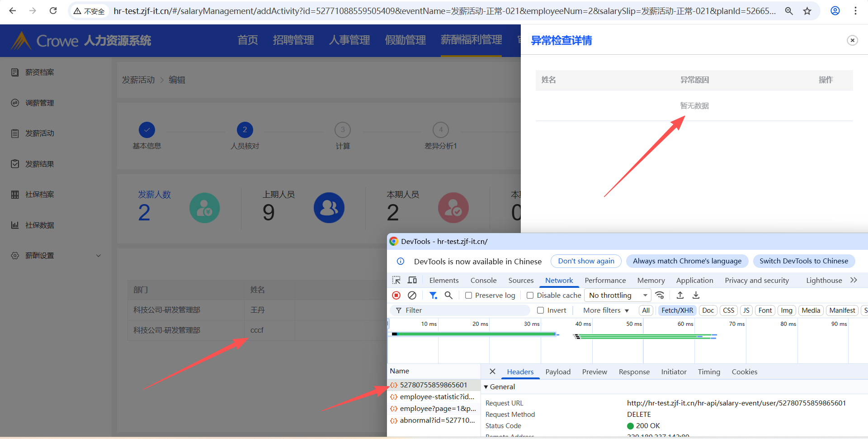The width and height of the screenshot is (868, 439).
Task: Toggle the CSS request filter
Action: 729,310
